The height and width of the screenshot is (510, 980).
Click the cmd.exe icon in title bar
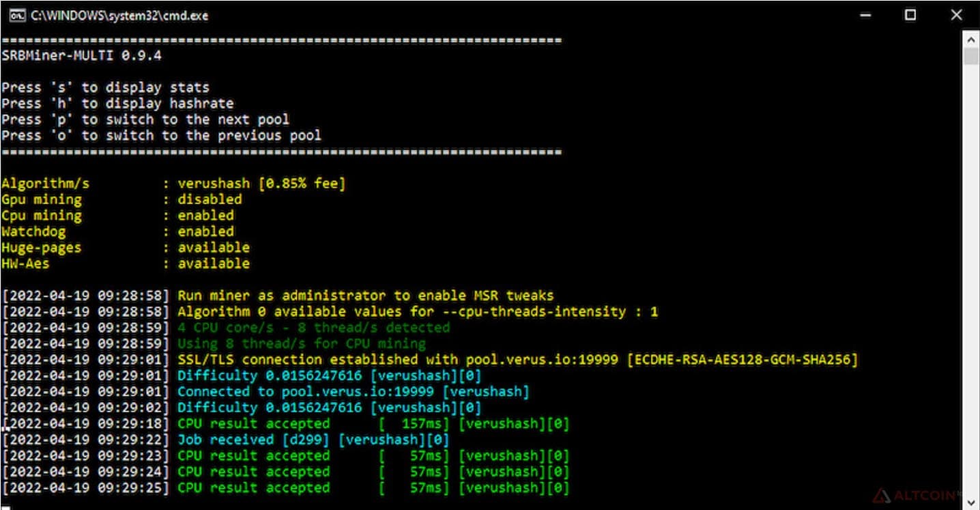pos(17,15)
